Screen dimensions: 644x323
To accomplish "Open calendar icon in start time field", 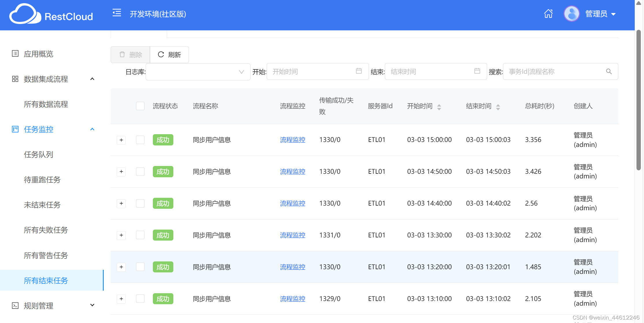I will click(x=359, y=71).
